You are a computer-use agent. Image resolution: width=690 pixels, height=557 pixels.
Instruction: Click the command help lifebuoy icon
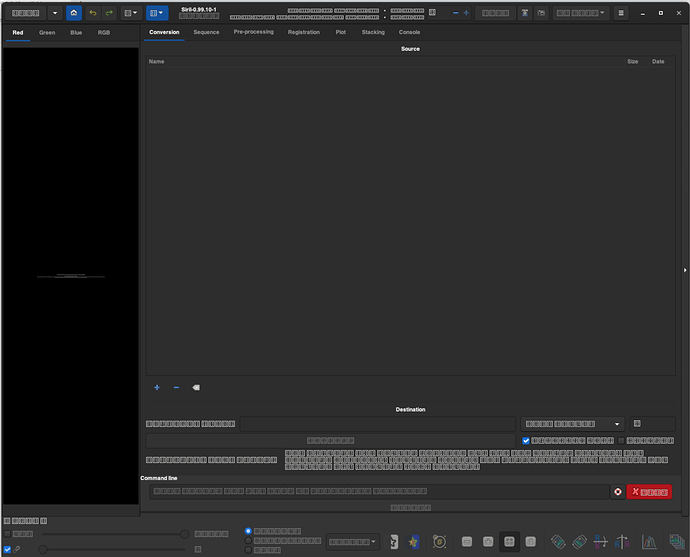(617, 492)
